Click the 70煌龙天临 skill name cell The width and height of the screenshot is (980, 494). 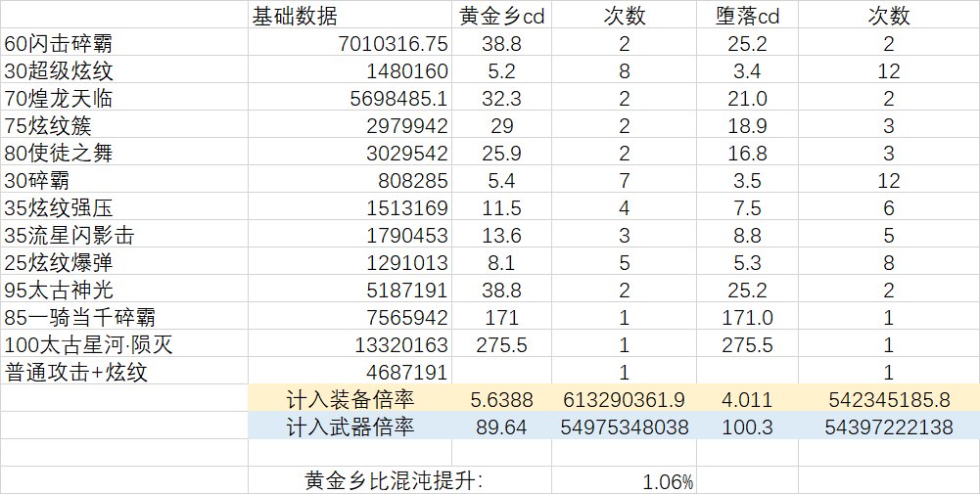(x=123, y=98)
